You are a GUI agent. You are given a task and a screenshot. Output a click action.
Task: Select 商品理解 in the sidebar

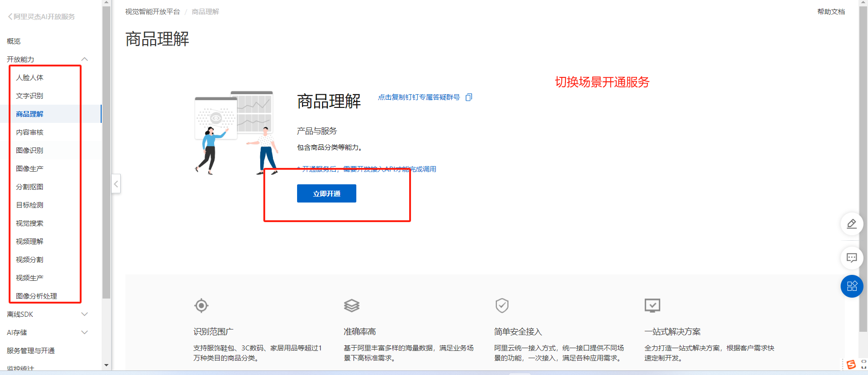click(30, 114)
